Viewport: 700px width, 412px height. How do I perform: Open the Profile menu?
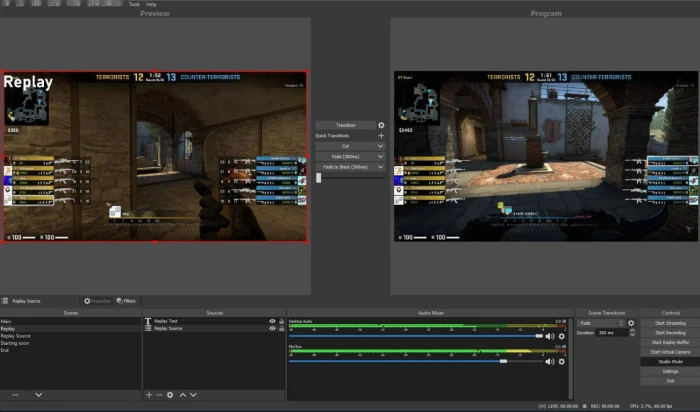coord(73,4)
